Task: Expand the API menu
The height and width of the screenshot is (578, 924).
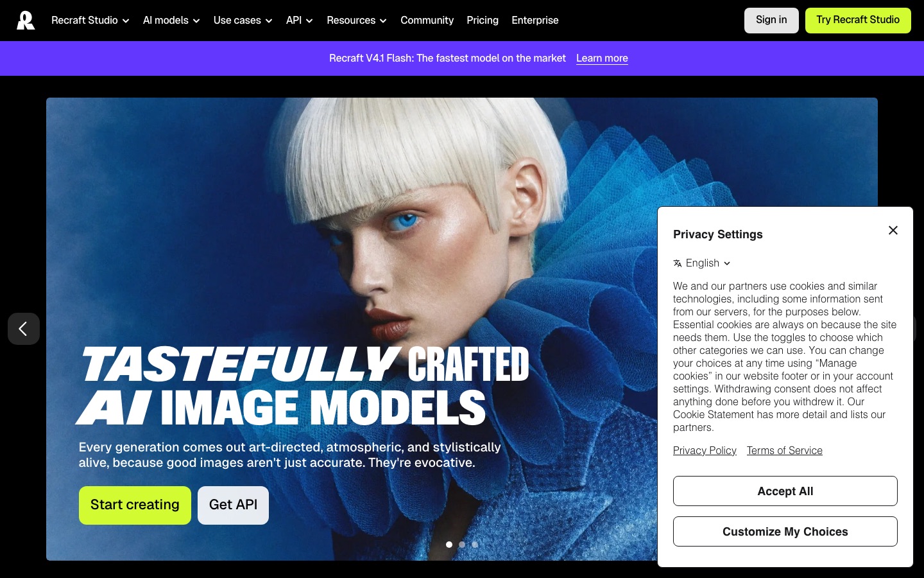Action: tap(300, 21)
